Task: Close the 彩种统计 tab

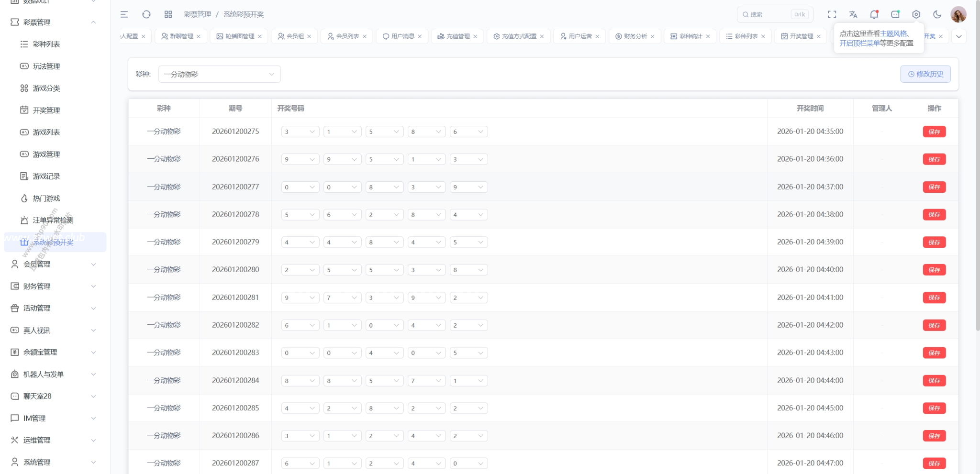Action: tap(708, 36)
